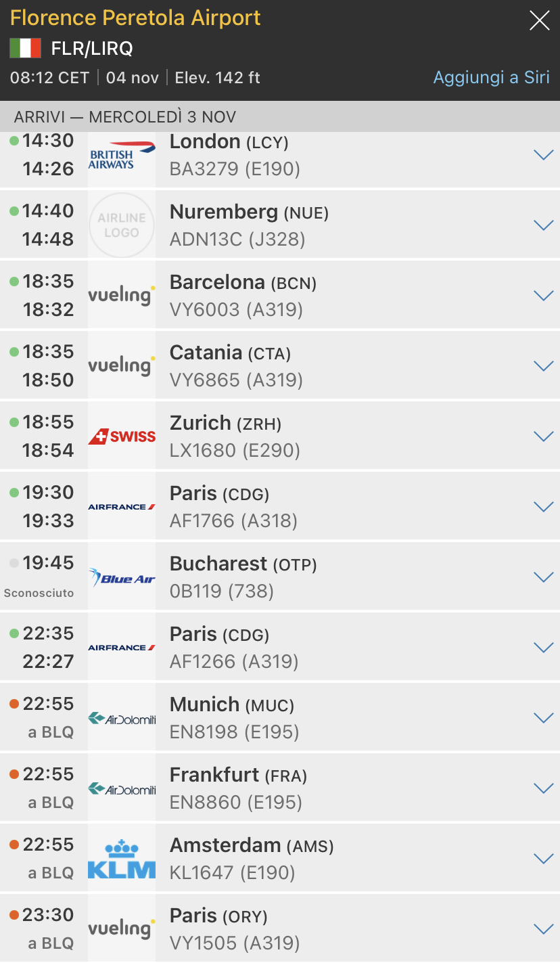Tap the Air France logo for AF1766
Screen dimensions: 560x963
coord(122,507)
